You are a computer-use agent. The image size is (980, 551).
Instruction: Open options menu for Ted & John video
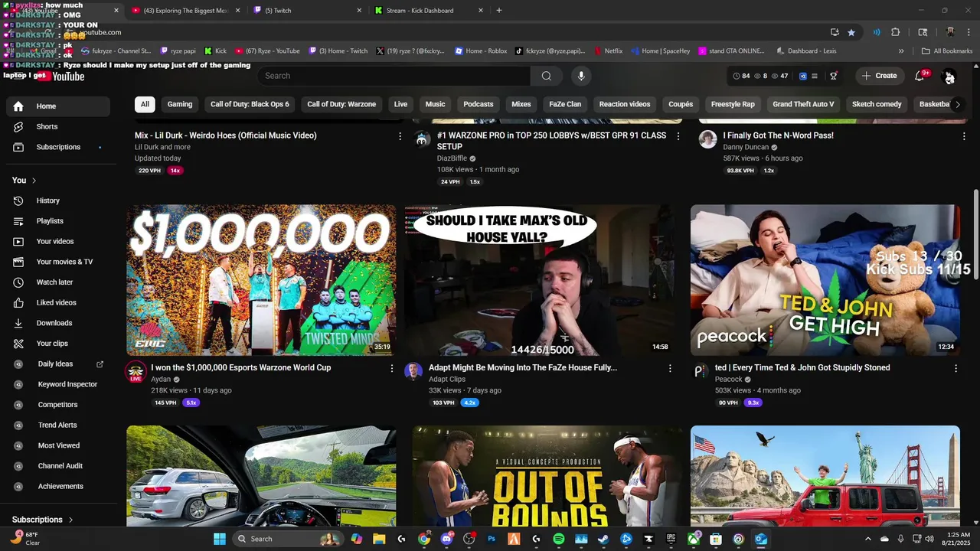(x=955, y=368)
